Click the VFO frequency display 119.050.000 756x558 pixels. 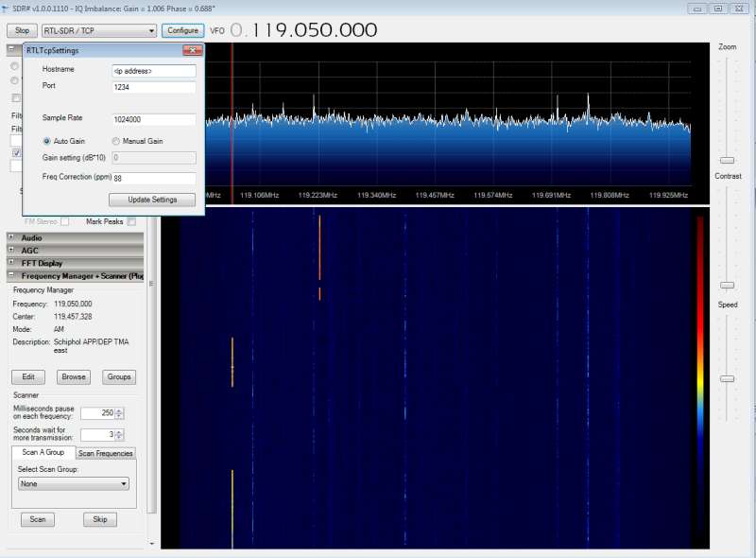tap(303, 30)
